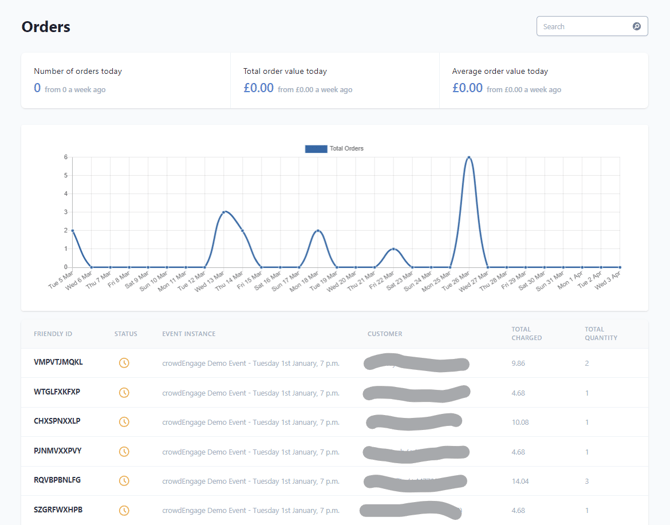This screenshot has width=670, height=525.
Task: Sort by Event Instance column header
Action: click(188, 334)
